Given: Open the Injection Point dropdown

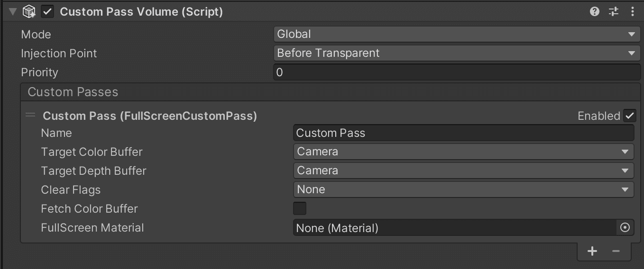Looking at the screenshot, I should (x=457, y=53).
